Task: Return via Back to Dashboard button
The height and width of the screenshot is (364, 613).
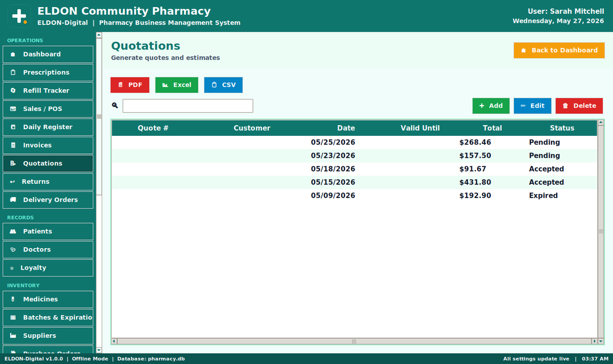Action: pos(559,50)
